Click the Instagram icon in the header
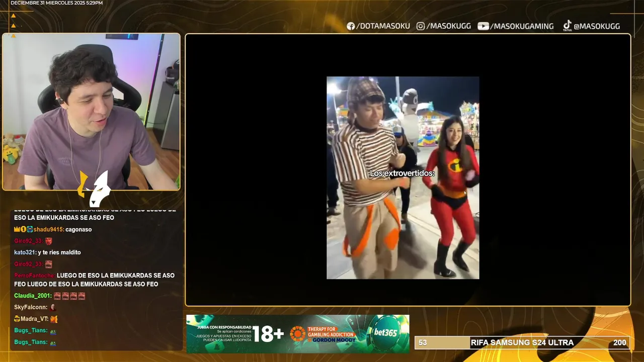 [x=421, y=26]
